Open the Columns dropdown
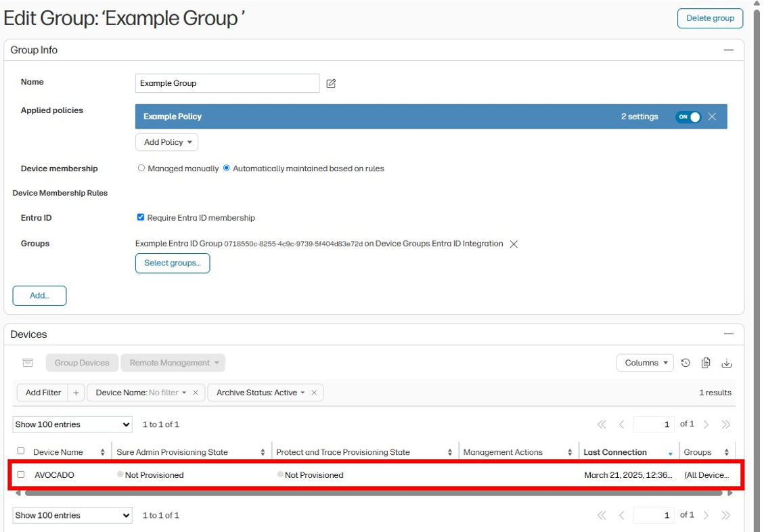Image resolution: width=764 pixels, height=532 pixels. point(645,363)
